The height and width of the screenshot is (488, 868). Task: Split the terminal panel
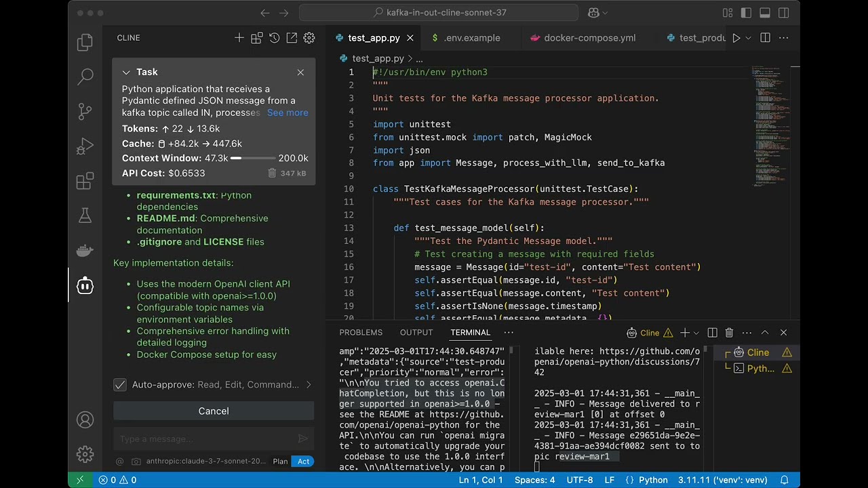pos(712,332)
